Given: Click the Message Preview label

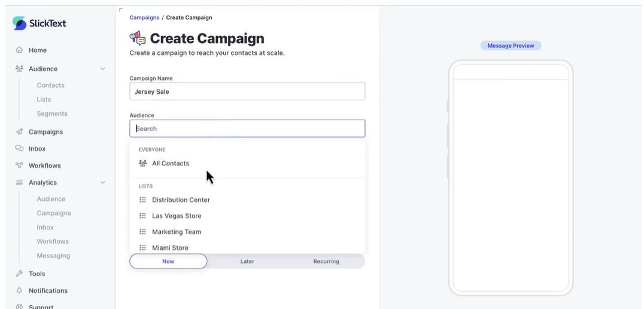Looking at the screenshot, I should coord(511,45).
